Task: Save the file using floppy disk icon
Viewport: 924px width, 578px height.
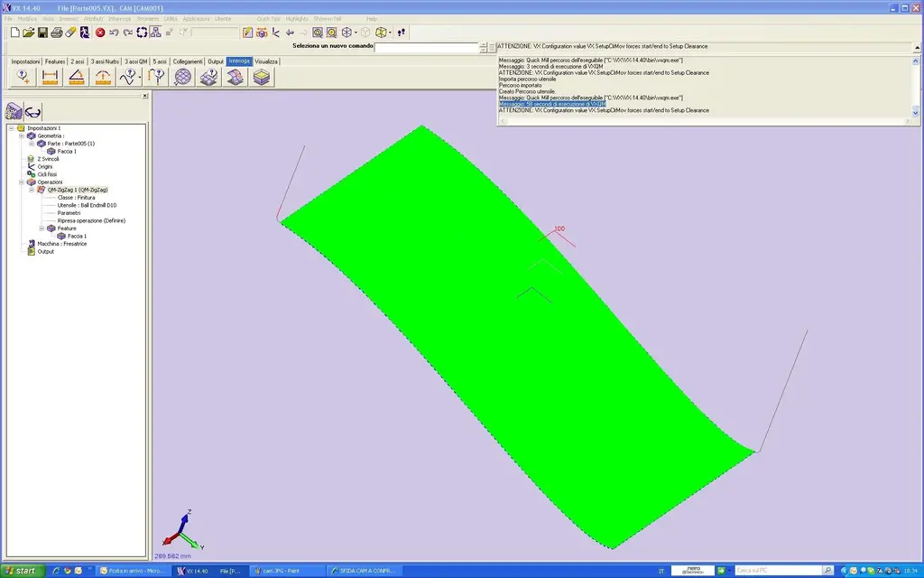Action: click(x=42, y=33)
